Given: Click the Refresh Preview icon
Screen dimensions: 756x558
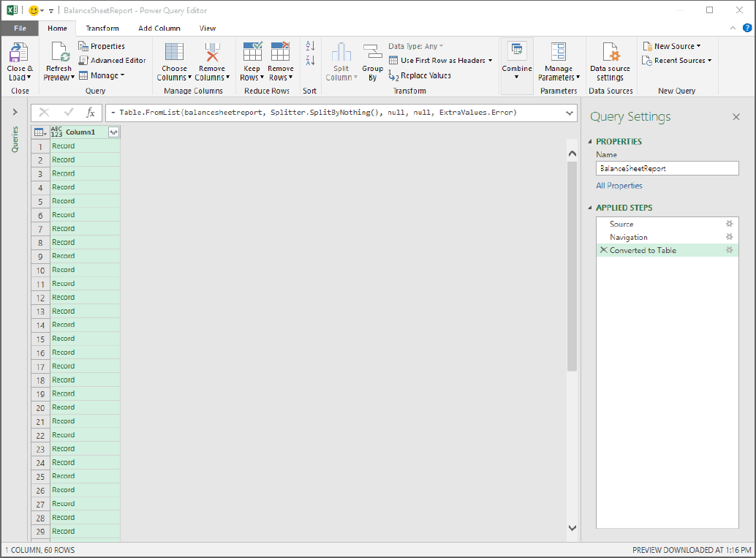Looking at the screenshot, I should 60,53.
